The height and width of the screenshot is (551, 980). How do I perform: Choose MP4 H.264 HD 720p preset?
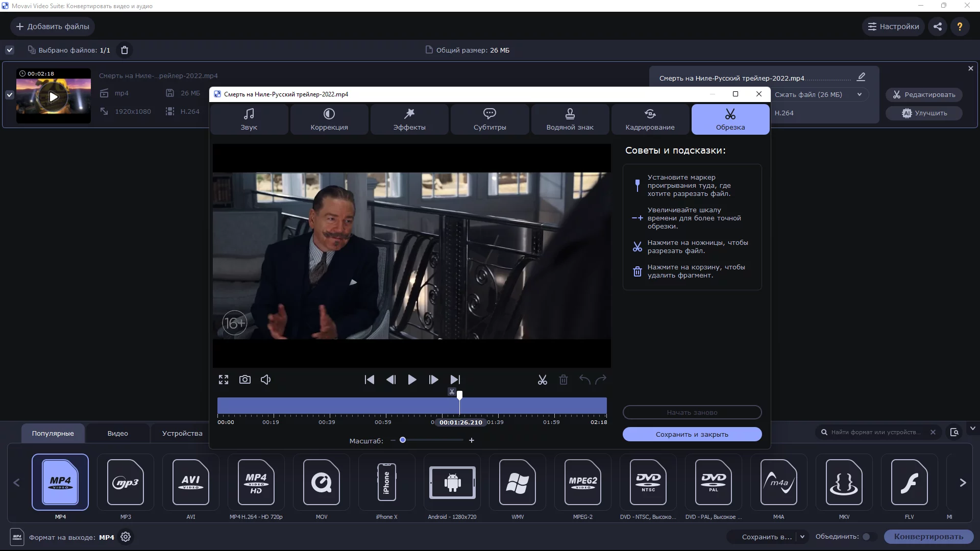click(x=256, y=482)
